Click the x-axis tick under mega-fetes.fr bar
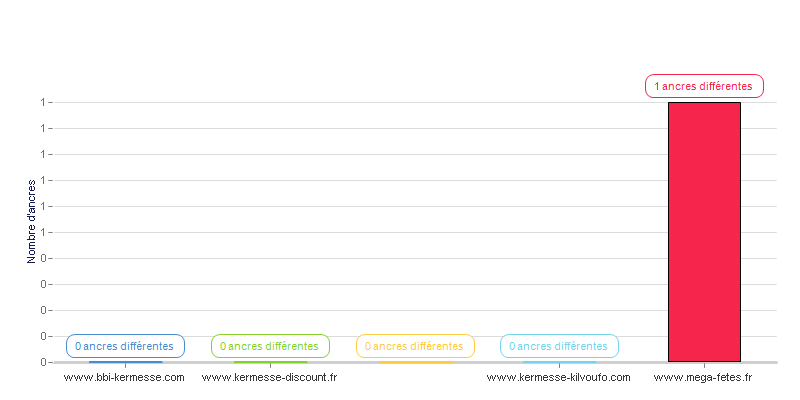Image resolution: width=800 pixels, height=400 pixels. 704,365
